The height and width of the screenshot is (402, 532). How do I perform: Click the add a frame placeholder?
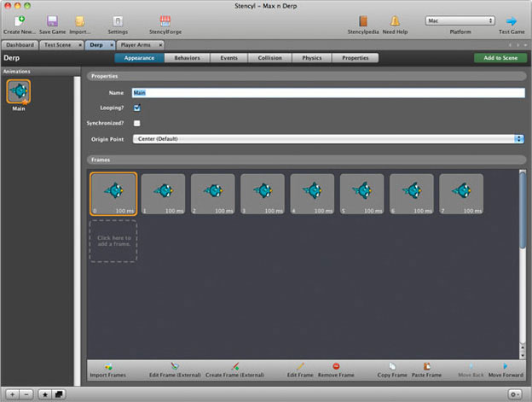point(113,241)
